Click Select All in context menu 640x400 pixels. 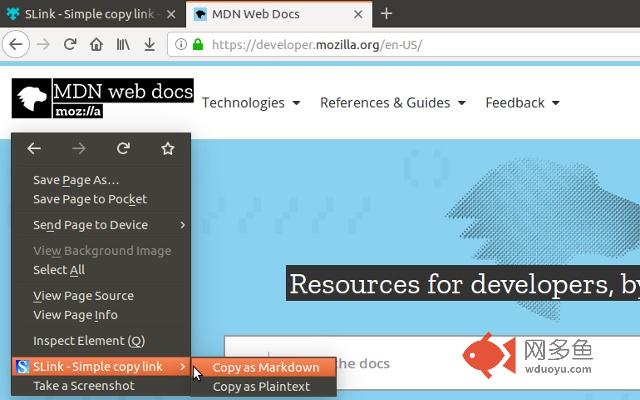click(101, 270)
